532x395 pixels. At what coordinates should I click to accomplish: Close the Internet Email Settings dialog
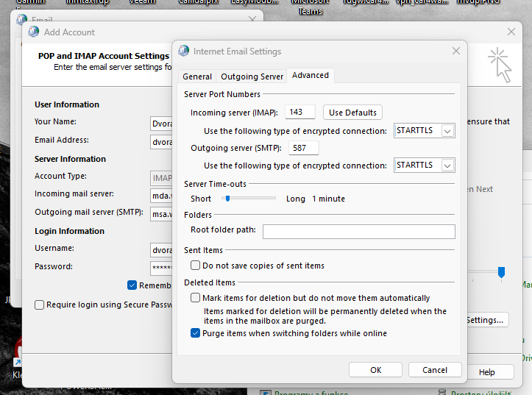tap(456, 51)
